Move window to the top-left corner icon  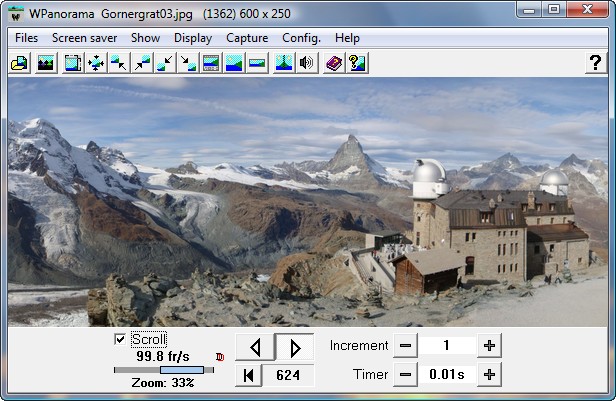119,63
